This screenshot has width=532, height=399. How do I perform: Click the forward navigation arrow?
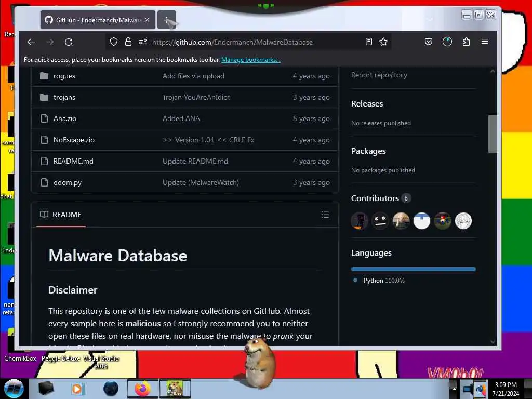50,42
